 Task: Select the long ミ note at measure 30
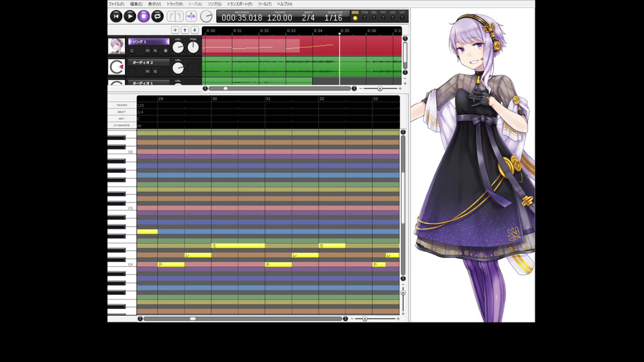pyautogui.click(x=238, y=246)
